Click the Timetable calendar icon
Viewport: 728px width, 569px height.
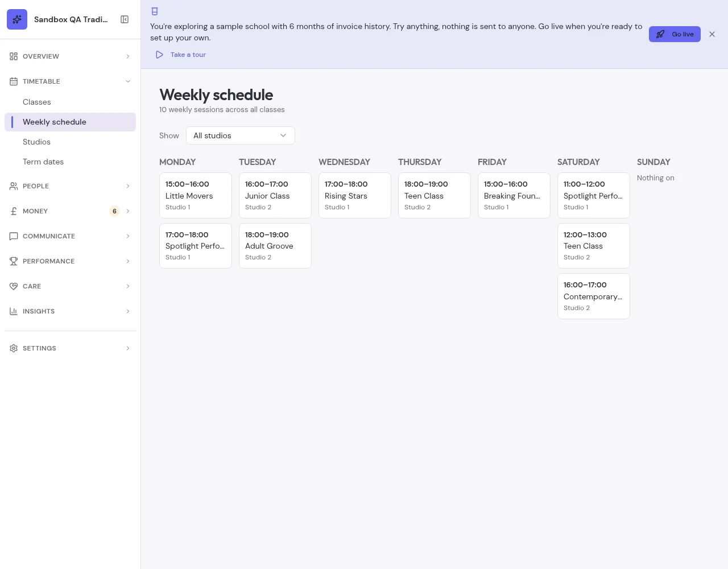[x=14, y=81]
